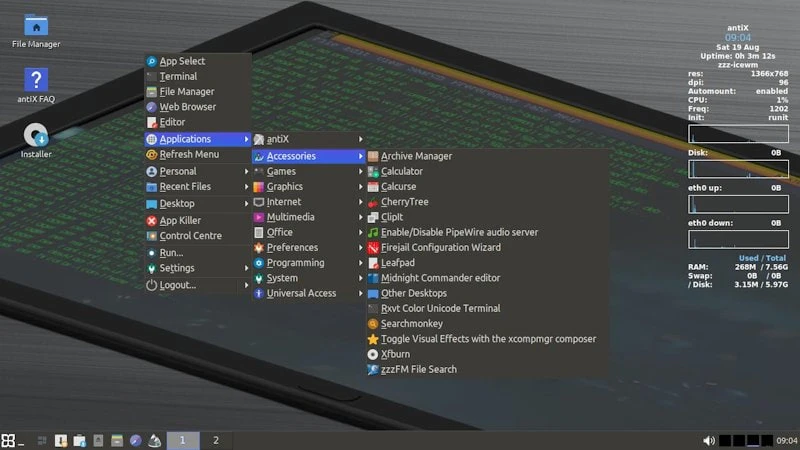
Task: Open the Programming category
Action: [x=309, y=263]
